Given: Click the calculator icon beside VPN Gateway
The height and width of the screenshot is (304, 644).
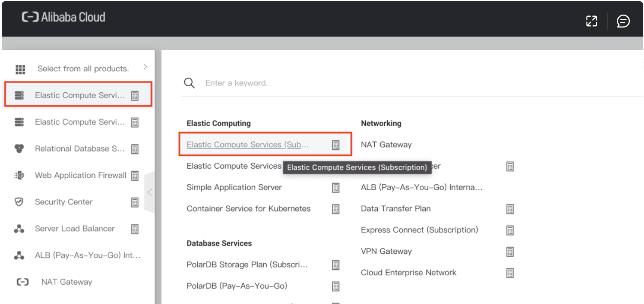Looking at the screenshot, I should (510, 251).
